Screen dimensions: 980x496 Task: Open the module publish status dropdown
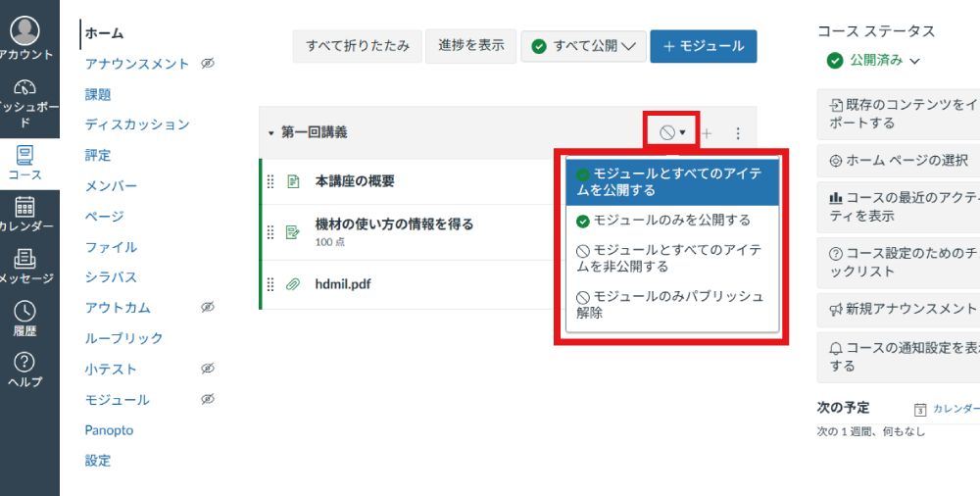[x=672, y=132]
